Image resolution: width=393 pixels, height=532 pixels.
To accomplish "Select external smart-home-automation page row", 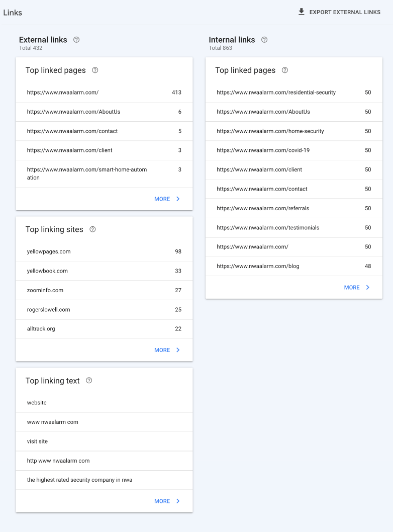I will tap(104, 173).
